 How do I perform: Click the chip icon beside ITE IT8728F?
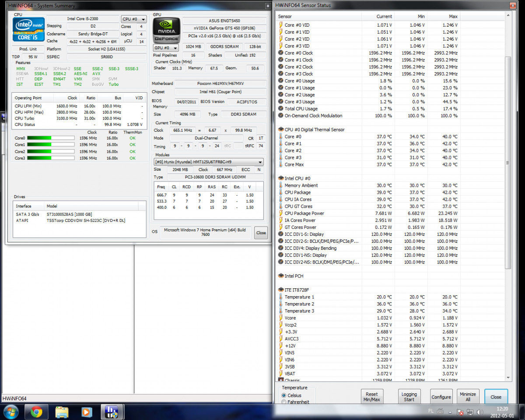click(x=281, y=290)
